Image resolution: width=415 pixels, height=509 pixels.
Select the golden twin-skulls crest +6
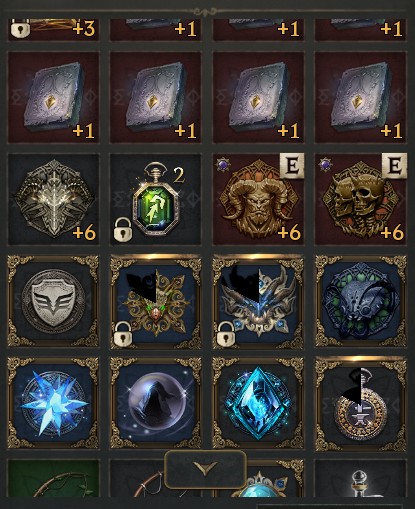point(361,199)
